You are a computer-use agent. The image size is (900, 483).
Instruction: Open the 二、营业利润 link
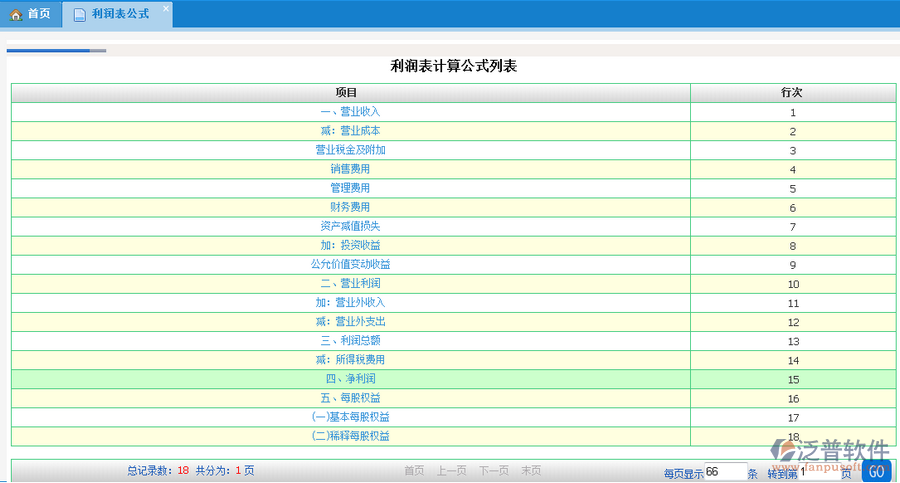(350, 283)
